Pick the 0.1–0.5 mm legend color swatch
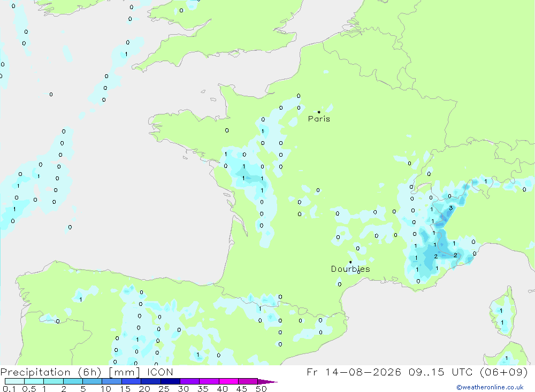Image resolution: width=535 pixels, height=392 pixels. click(x=14, y=381)
